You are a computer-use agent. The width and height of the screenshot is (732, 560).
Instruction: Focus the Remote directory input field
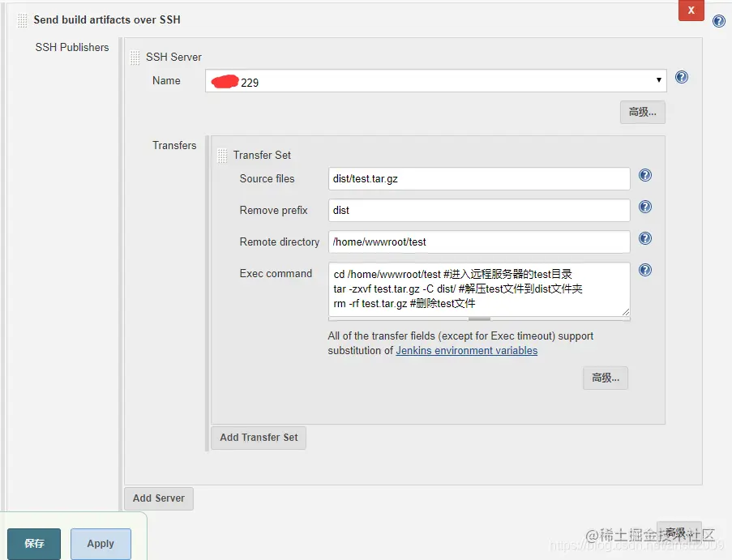tap(479, 242)
